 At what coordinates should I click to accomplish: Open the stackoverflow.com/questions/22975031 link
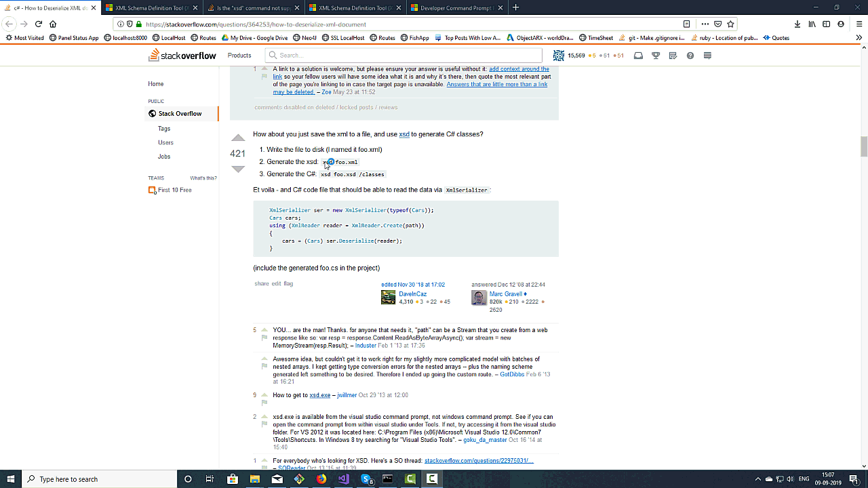click(479, 461)
